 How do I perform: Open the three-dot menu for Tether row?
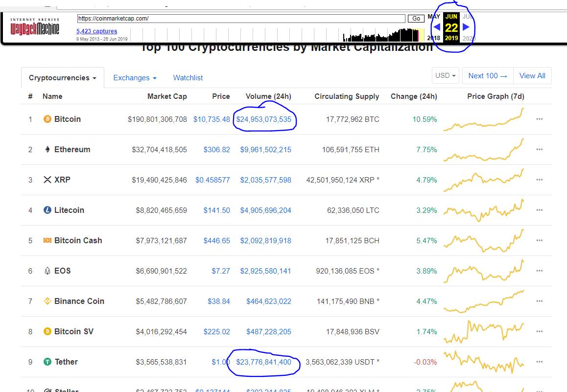[540, 362]
